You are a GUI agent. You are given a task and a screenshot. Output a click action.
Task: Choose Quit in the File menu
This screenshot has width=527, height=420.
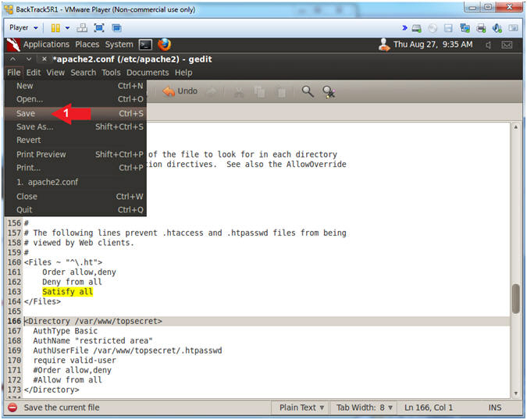click(x=76, y=210)
